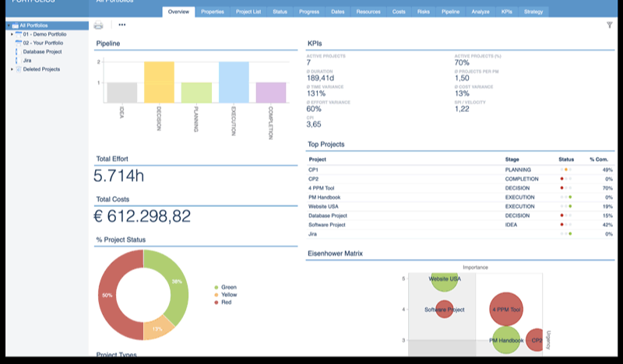Click the 02 - Your Portfolio icon
This screenshot has width=623, height=364.
(18, 43)
